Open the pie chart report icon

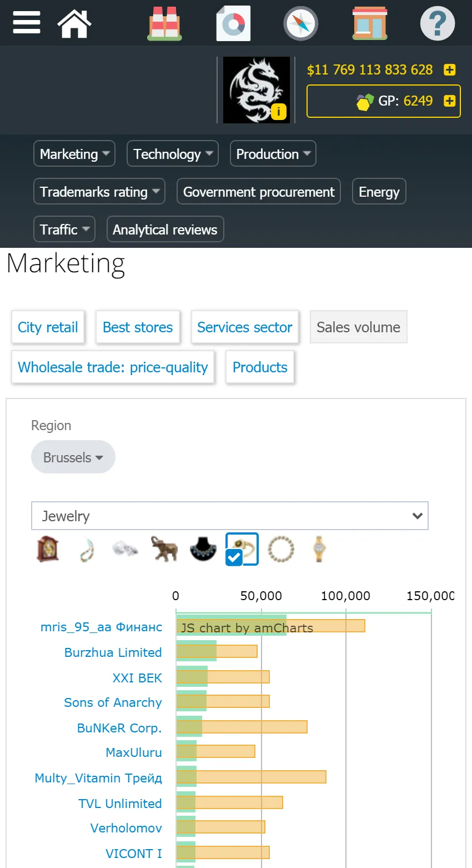233,23
